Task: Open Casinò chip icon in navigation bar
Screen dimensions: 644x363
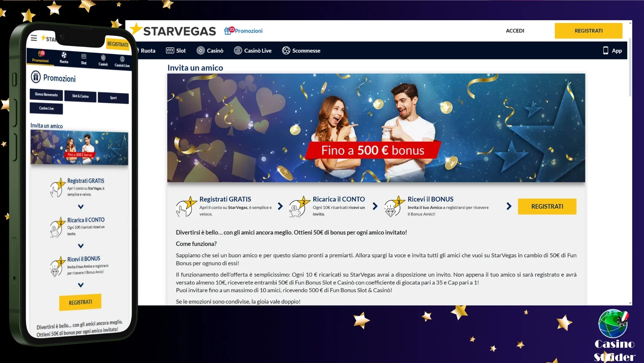Action: point(201,51)
